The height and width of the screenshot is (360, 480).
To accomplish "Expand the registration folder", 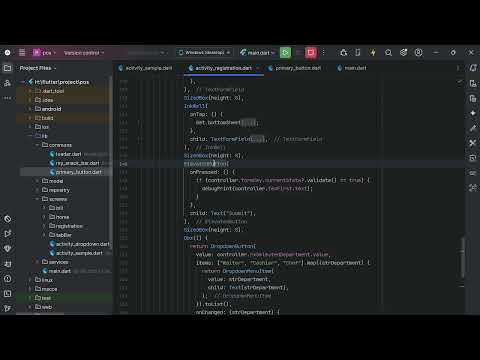I will [x=44, y=226].
